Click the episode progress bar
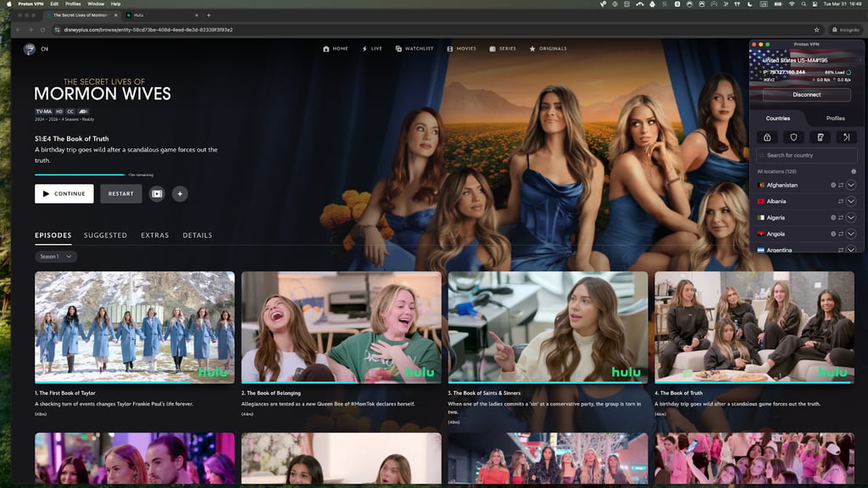Viewport: 868px width, 488px height. 80,175
